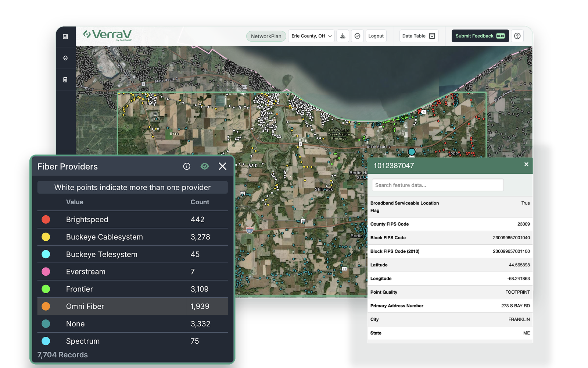This screenshot has width=588, height=368.
Task: Click Block FIPS Code (2010) value
Action: tap(511, 251)
